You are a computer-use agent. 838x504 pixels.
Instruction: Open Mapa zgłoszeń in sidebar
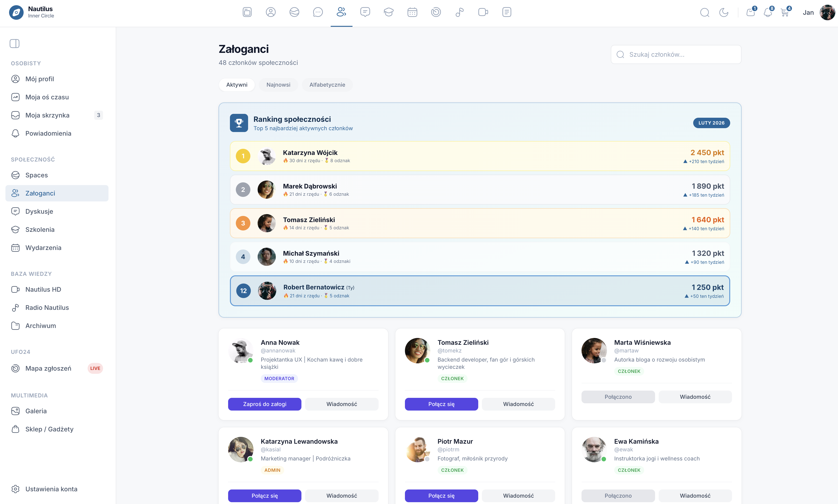(x=48, y=369)
